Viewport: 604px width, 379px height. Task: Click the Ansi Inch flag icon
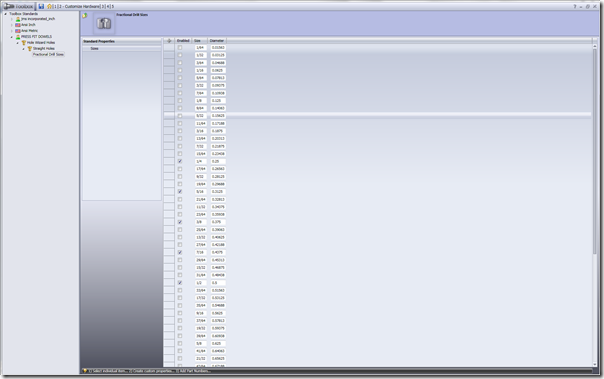coord(18,25)
